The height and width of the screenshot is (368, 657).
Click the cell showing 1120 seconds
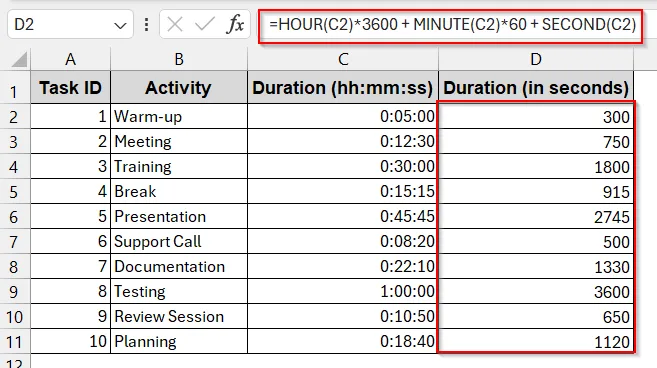pyautogui.click(x=536, y=342)
